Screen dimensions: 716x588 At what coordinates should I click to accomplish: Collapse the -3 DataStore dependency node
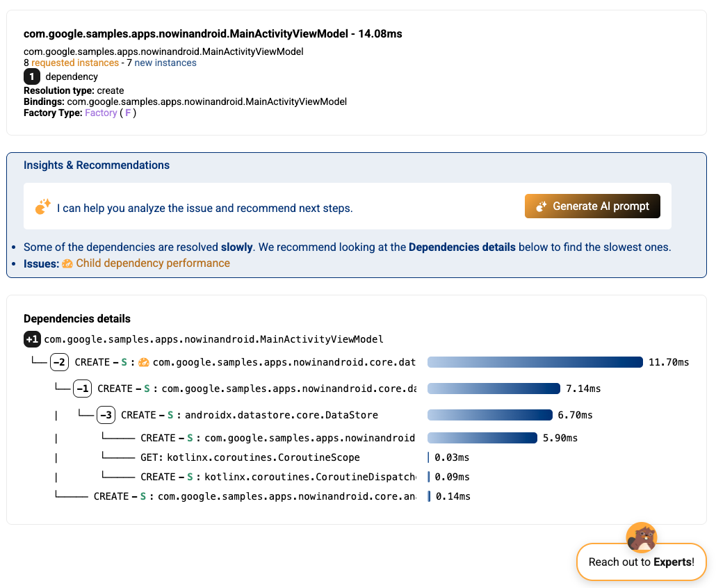coord(106,415)
